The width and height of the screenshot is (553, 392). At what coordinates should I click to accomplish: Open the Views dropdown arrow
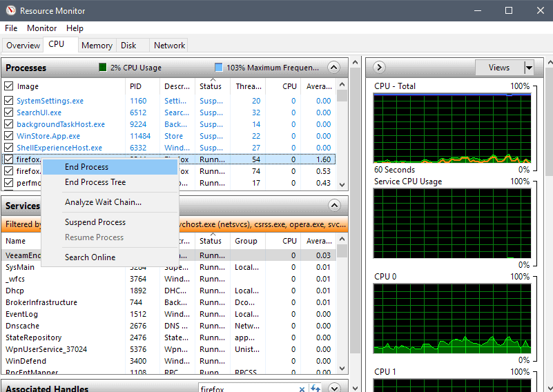click(529, 68)
